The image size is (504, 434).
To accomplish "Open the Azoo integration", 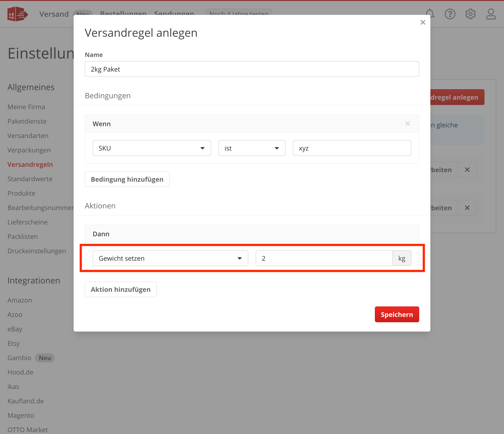I will click(x=15, y=314).
